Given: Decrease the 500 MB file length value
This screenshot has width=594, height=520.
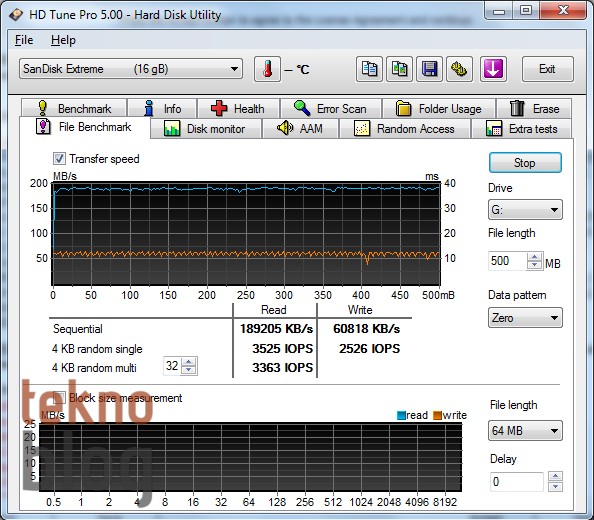Looking at the screenshot, I should pyautogui.click(x=534, y=264).
